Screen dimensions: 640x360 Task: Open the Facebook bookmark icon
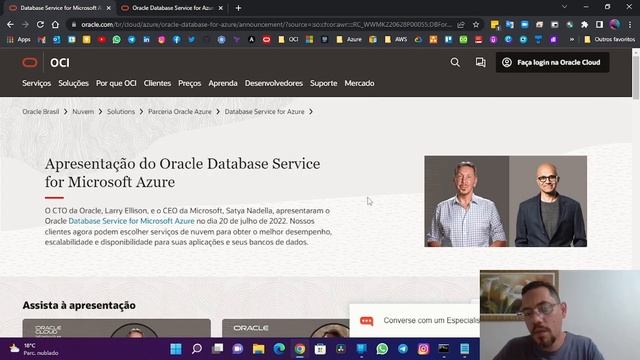click(177, 40)
